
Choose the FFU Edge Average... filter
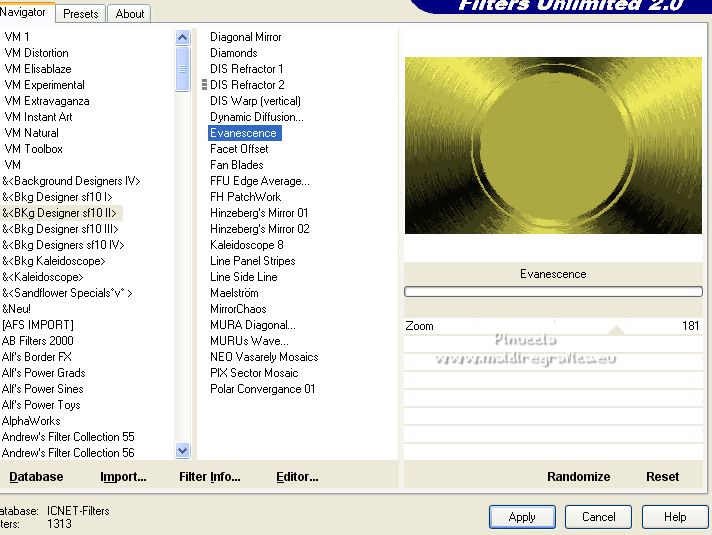(260, 181)
